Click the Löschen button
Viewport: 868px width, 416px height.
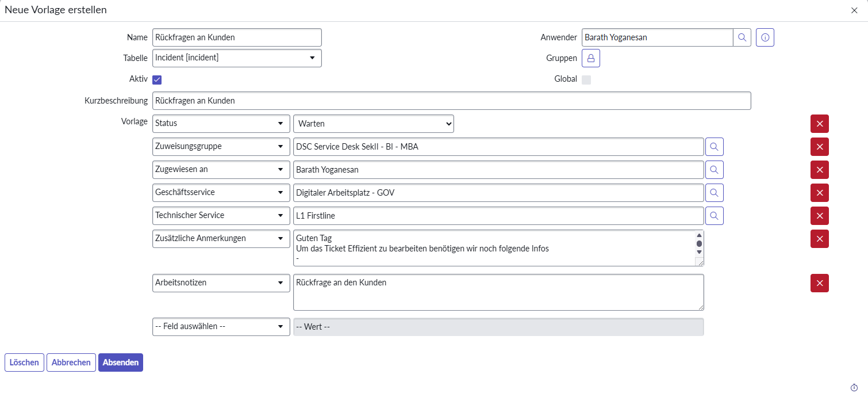pos(24,362)
